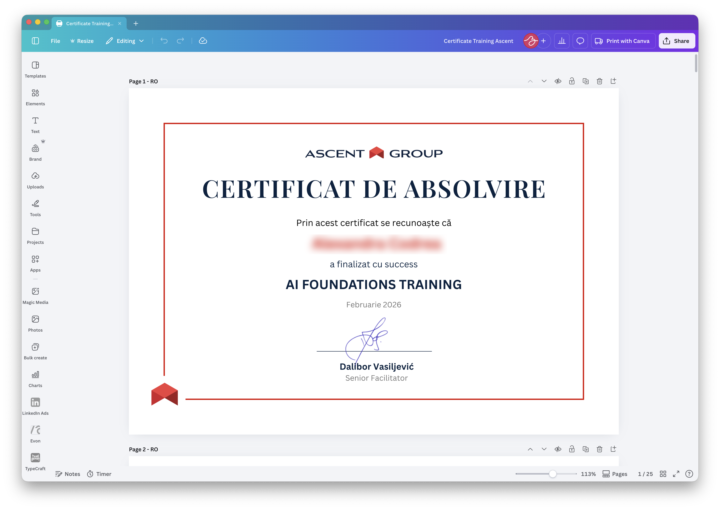Edit the Certificate Training Ascent title
This screenshot has width=720, height=510.
478,41
